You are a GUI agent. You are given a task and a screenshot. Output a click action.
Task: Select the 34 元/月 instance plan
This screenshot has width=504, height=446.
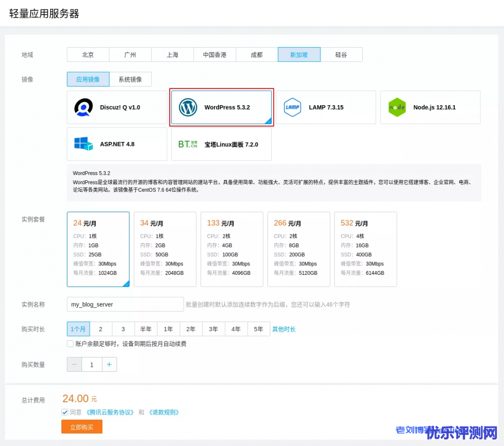[x=165, y=249]
